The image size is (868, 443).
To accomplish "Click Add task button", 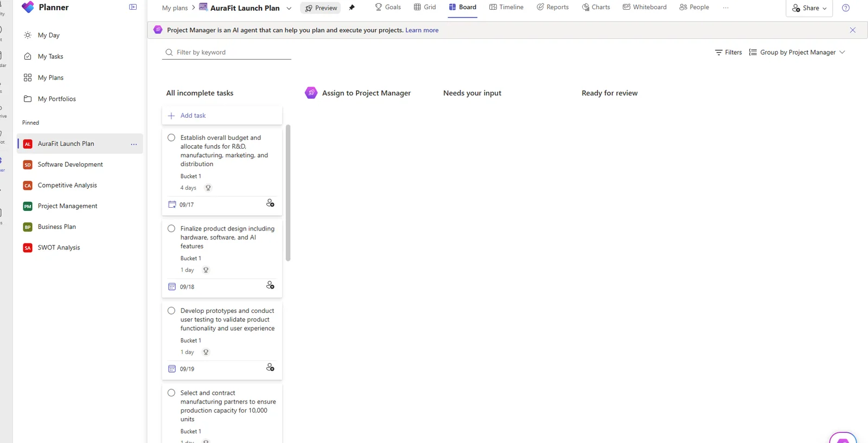I will click(222, 115).
